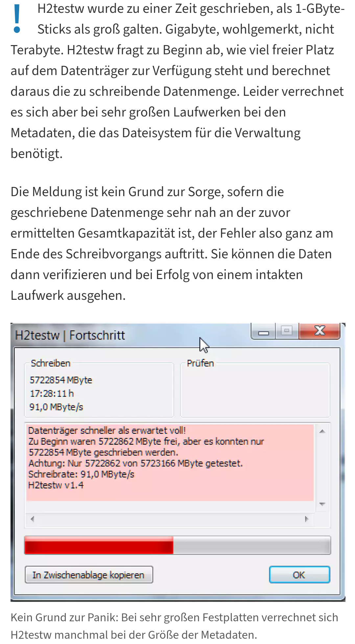Click the 'H2testw | Fortschritt' window title

click(x=70, y=335)
